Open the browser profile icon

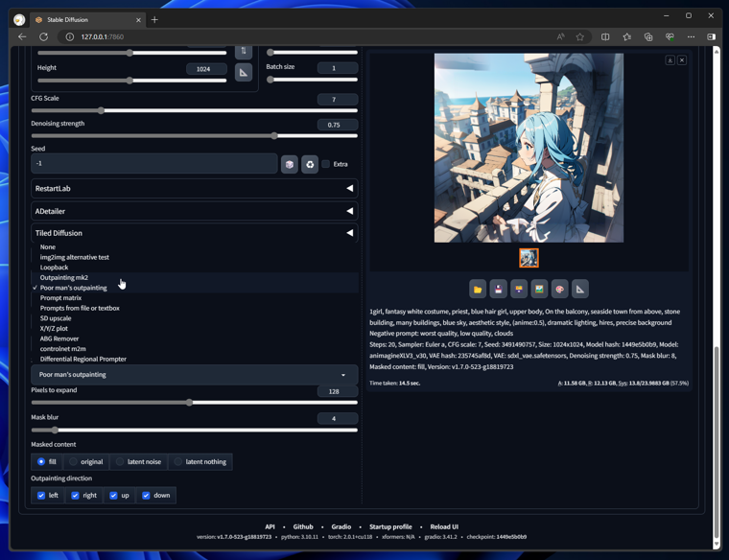click(x=19, y=19)
